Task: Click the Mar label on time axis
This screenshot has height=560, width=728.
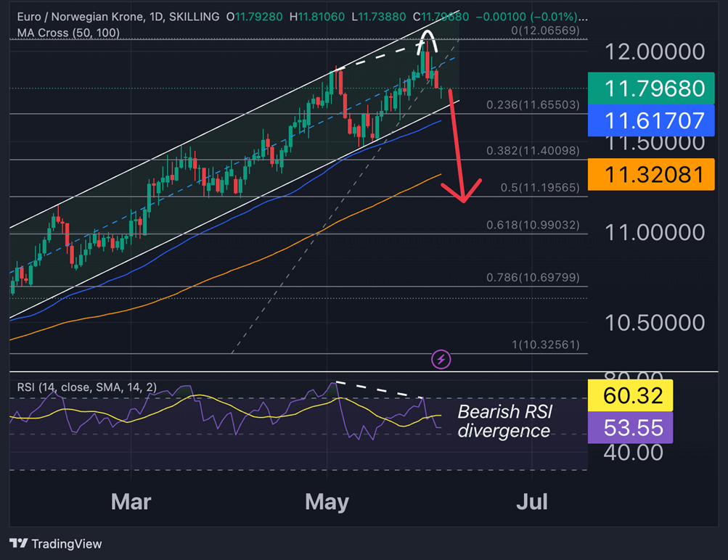Action: click(x=131, y=502)
